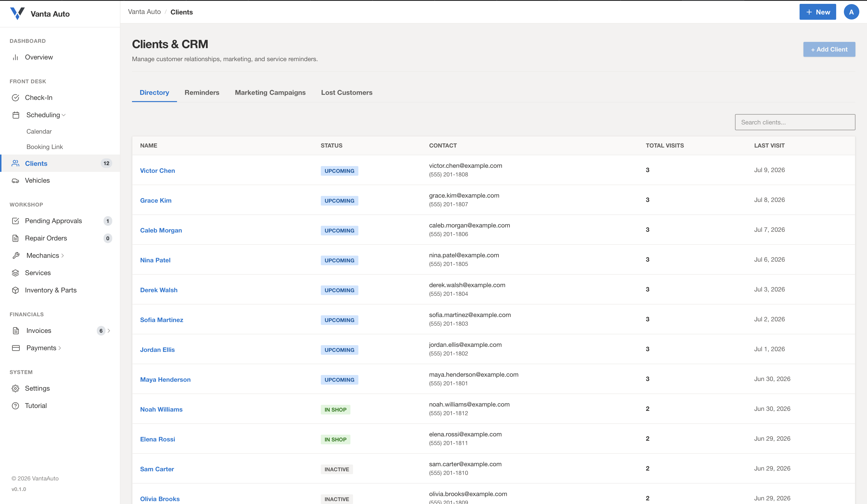Click the Scheduling calendar icon

(x=16, y=115)
